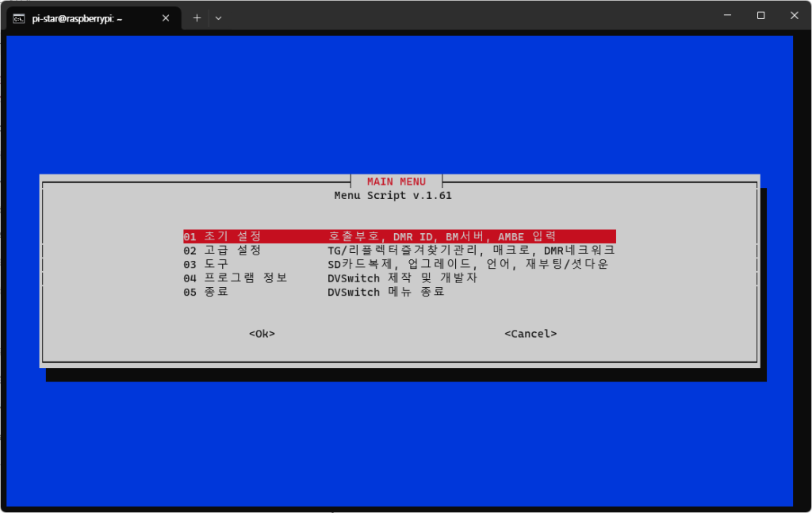
Task: Click the MAIN MENU title
Action: [x=396, y=182]
